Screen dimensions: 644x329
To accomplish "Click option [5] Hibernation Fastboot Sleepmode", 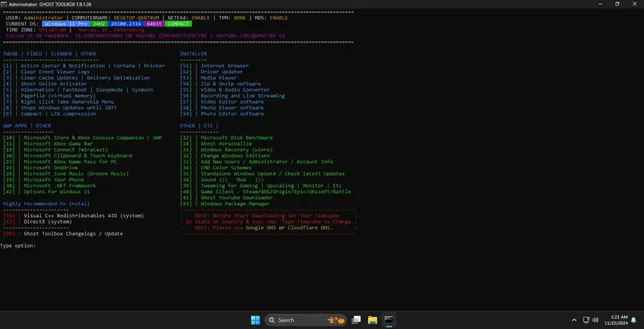I will 78,90.
